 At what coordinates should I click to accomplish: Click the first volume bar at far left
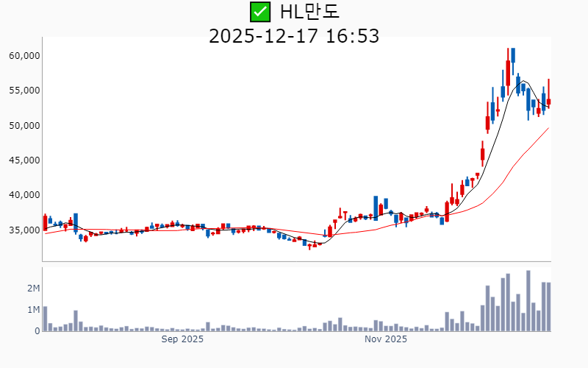[45, 319]
